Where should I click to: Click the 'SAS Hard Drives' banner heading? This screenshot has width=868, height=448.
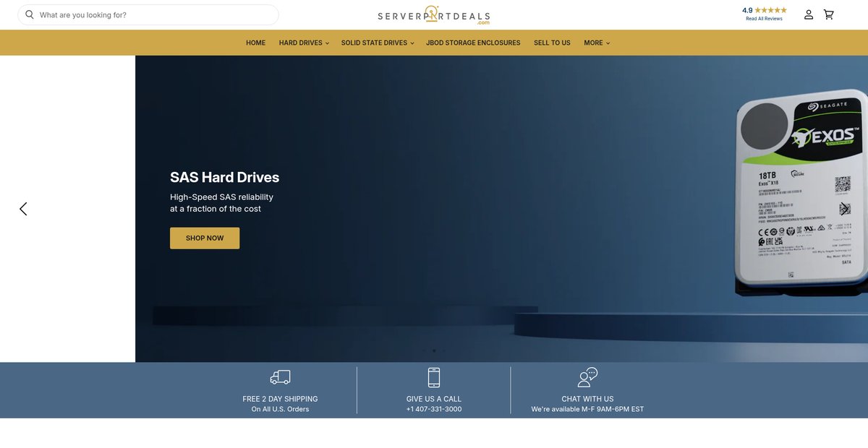pyautogui.click(x=224, y=177)
